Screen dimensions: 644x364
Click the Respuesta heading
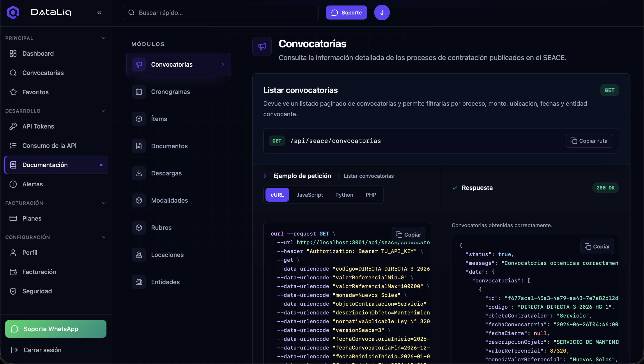477,187
